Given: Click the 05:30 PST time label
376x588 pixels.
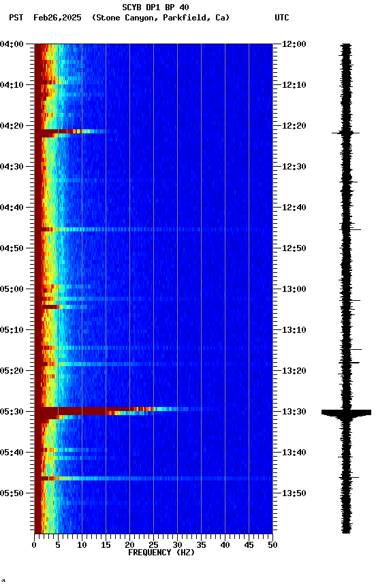Looking at the screenshot, I should click(x=12, y=412).
